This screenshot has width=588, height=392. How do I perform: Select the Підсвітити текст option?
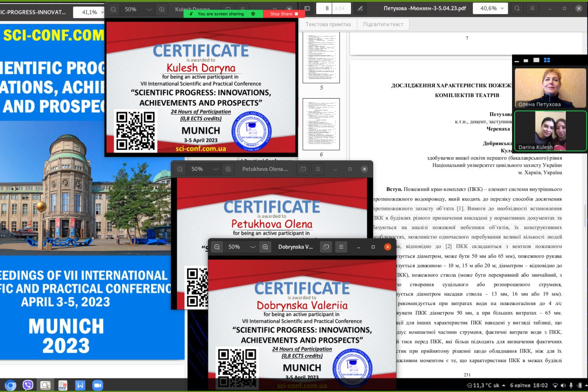tap(383, 24)
